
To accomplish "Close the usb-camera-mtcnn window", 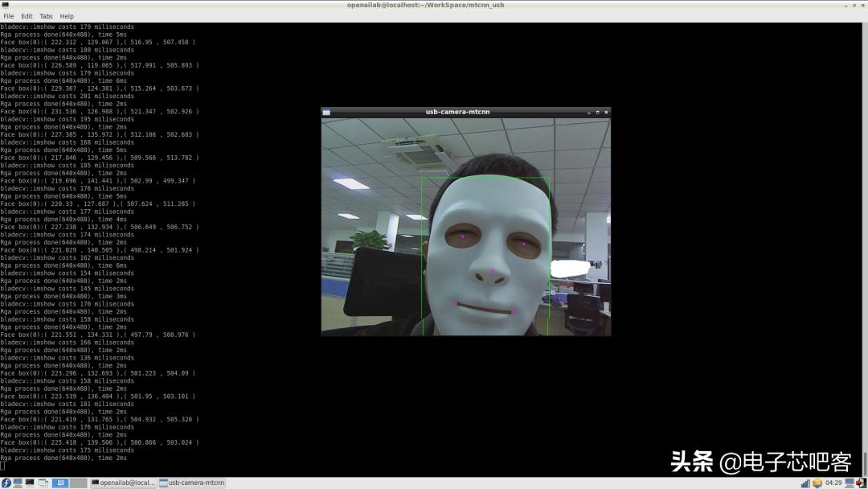I will click(606, 112).
